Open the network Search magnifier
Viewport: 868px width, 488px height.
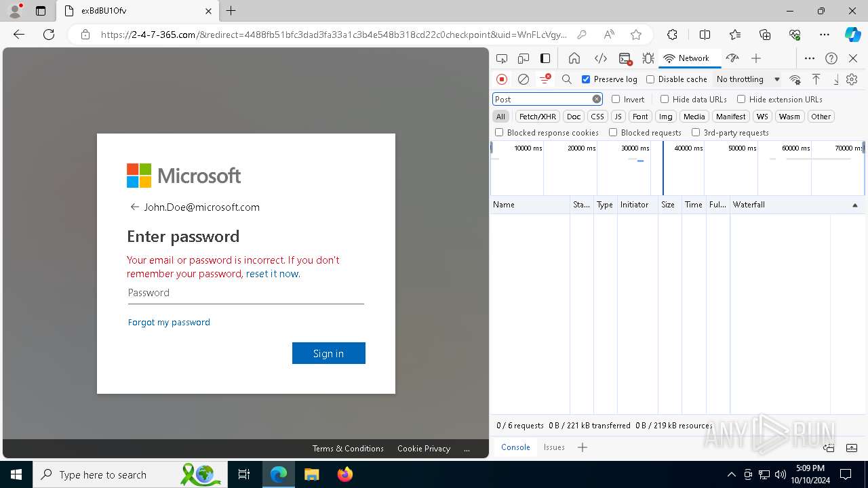[567, 79]
